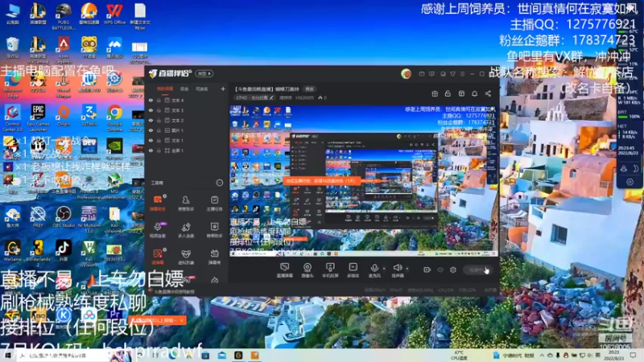Screen dimensions: 644x362
Task: Lock the 全屏 1 source layer
Action: click(x=159, y=150)
